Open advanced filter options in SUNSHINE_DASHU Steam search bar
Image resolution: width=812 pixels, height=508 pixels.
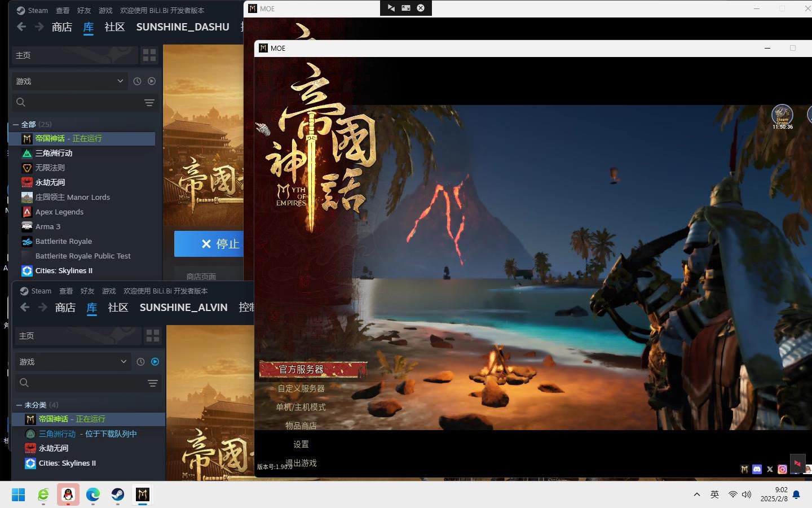coord(149,103)
